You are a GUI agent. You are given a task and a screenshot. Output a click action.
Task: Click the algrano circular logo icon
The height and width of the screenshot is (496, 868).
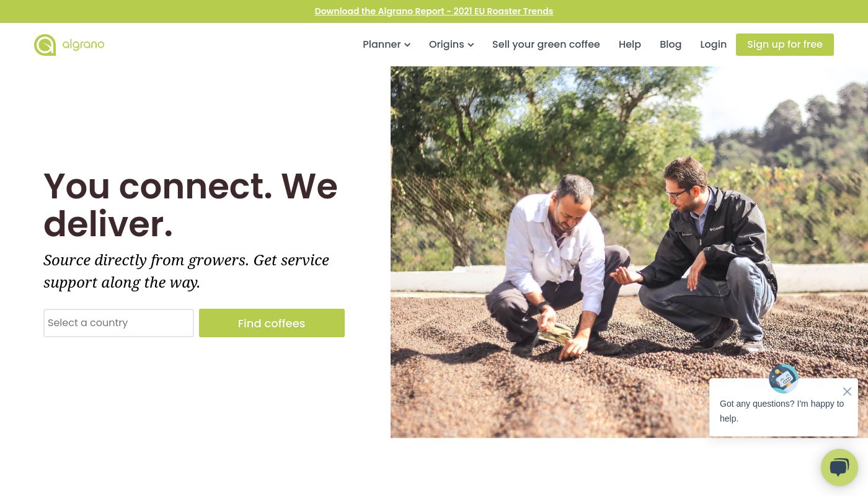[x=45, y=45]
